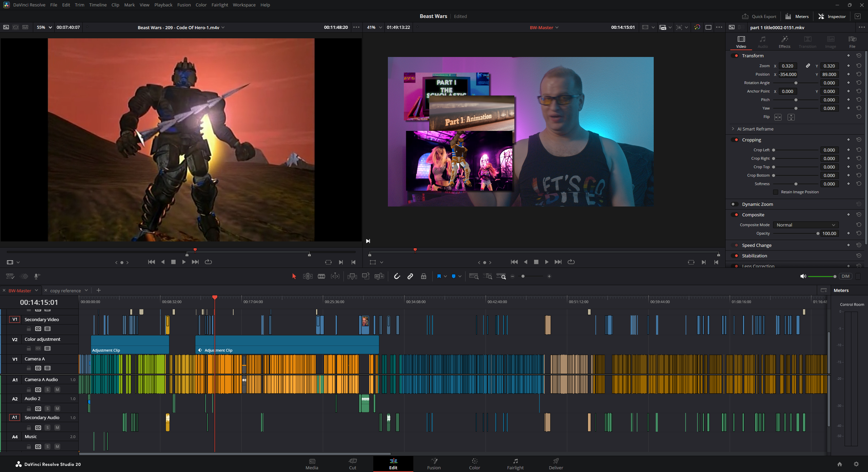The width and height of the screenshot is (868, 472).
Task: Click the voiceover microphone icon
Action: coord(37,276)
